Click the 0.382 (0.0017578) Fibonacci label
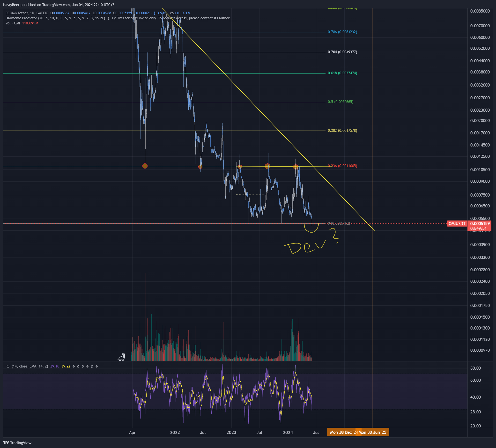The image size is (496, 448). [x=342, y=131]
